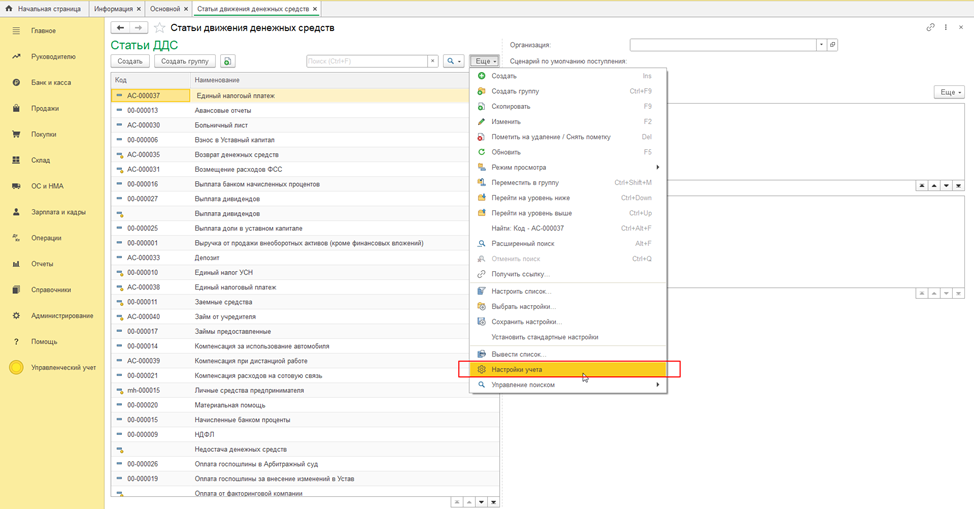Open the search magnifier dropdown
The width and height of the screenshot is (974, 509).
click(453, 62)
